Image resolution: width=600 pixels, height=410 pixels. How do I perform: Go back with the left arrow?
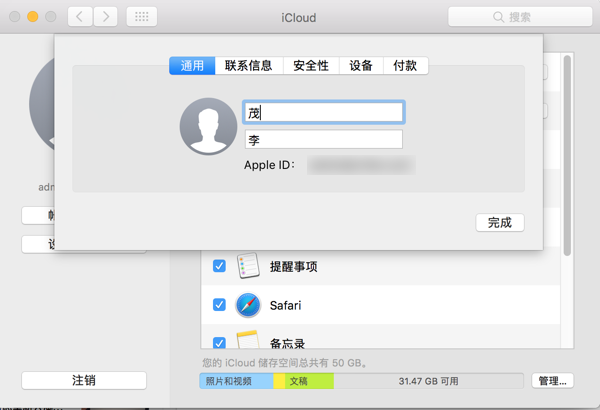[80, 17]
